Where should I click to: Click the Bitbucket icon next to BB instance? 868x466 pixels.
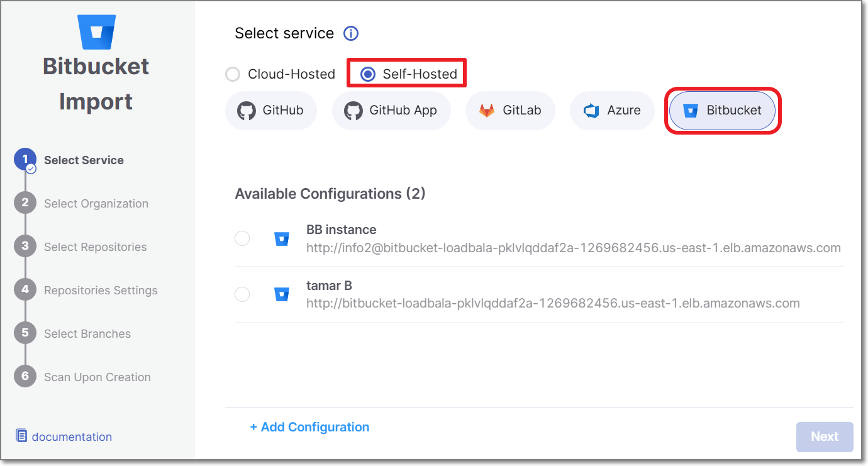click(x=282, y=238)
